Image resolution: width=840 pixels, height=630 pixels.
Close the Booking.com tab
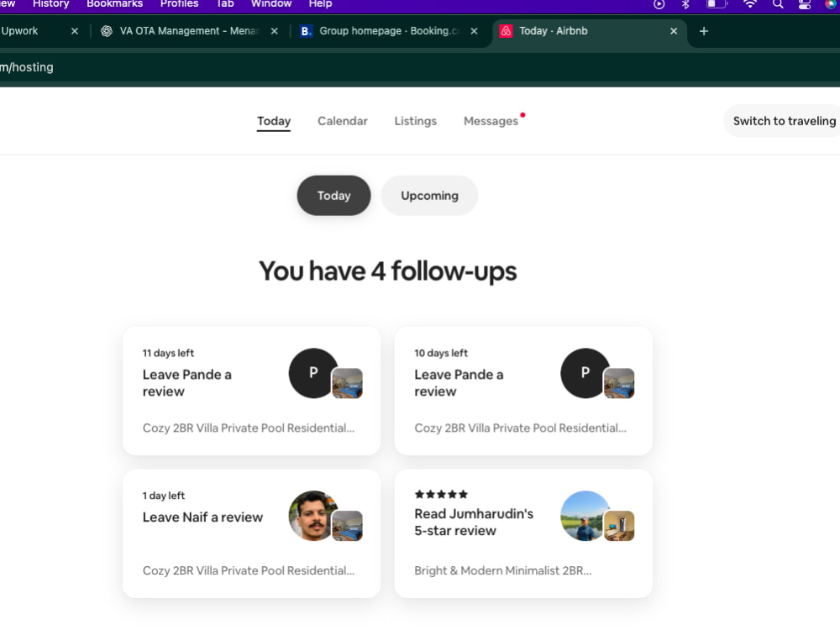pos(474,31)
